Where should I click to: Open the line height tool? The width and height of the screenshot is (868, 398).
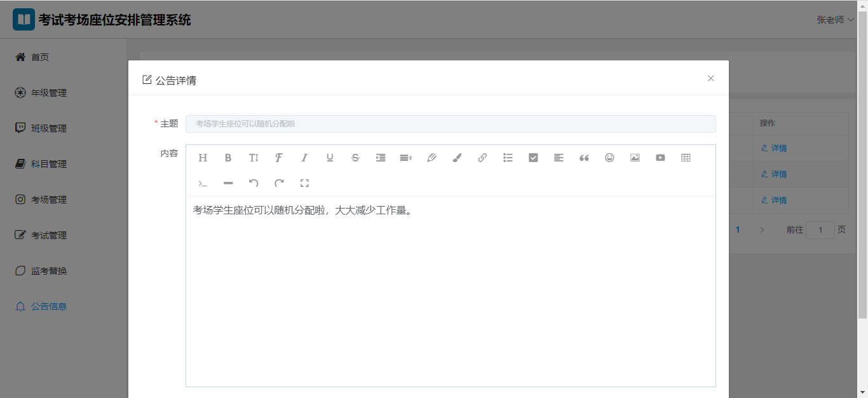406,158
